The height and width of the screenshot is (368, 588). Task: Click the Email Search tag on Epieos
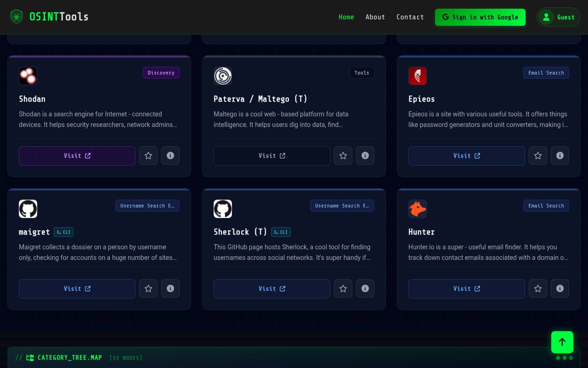(x=546, y=73)
